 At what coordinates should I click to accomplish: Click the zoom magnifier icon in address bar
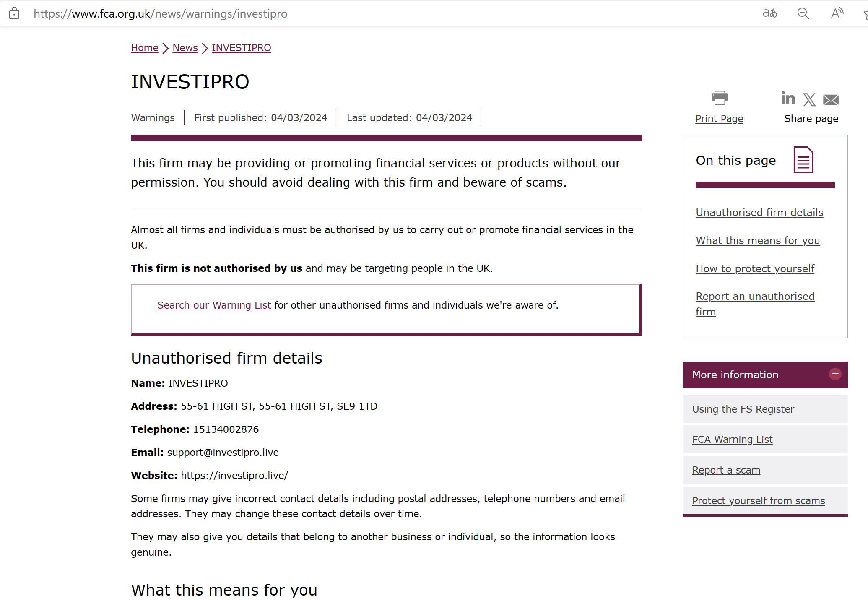pyautogui.click(x=803, y=13)
